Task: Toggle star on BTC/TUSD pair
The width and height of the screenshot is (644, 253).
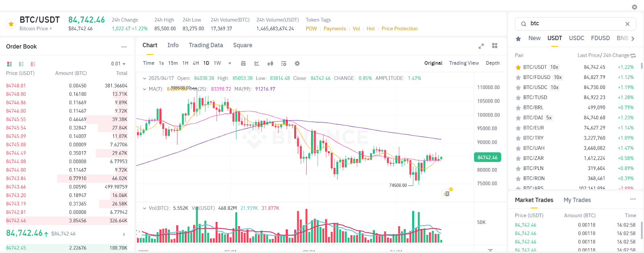Action: coord(518,97)
